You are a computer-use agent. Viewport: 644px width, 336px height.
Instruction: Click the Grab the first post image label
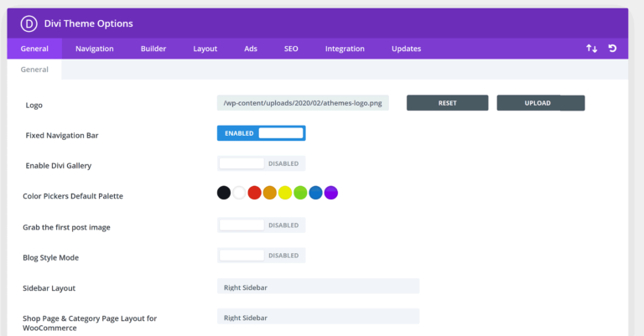(x=66, y=227)
